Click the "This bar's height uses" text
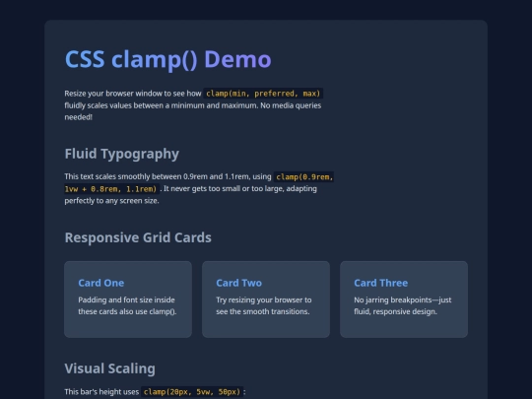This screenshot has height=399, width=532. 101,392
